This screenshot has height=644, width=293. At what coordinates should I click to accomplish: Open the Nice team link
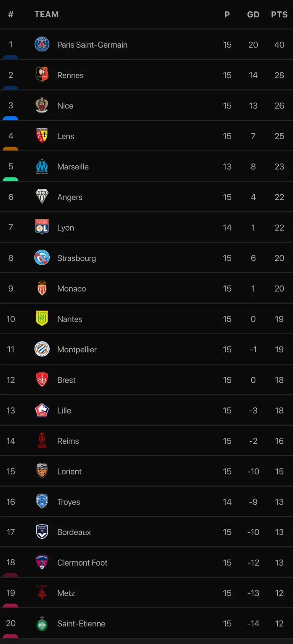coord(65,106)
